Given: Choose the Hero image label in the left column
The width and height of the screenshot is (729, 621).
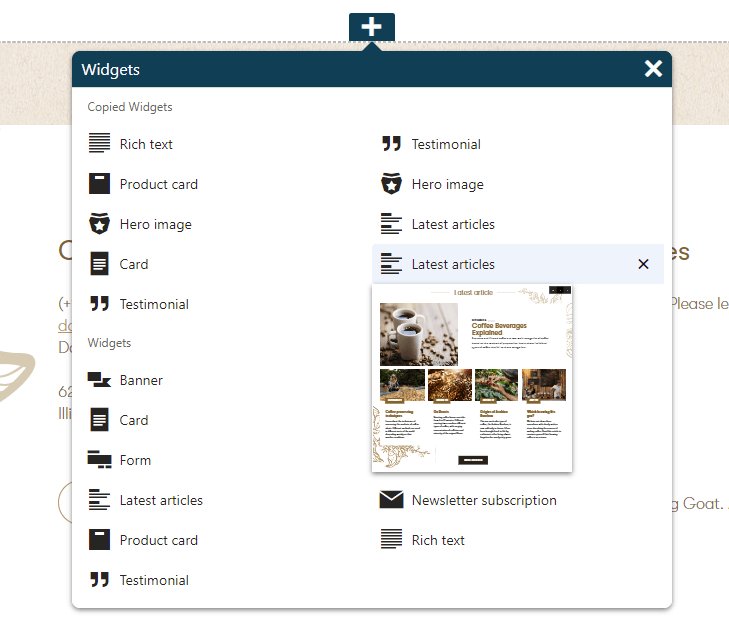Looking at the screenshot, I should coord(156,225).
